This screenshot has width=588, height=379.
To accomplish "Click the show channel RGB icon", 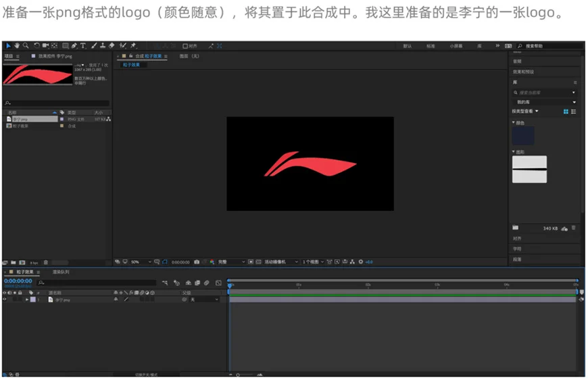I will tap(212, 261).
